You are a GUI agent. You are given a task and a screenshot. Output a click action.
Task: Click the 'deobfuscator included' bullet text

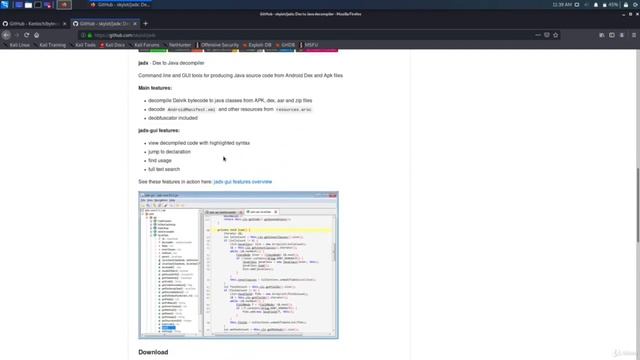[x=173, y=118]
